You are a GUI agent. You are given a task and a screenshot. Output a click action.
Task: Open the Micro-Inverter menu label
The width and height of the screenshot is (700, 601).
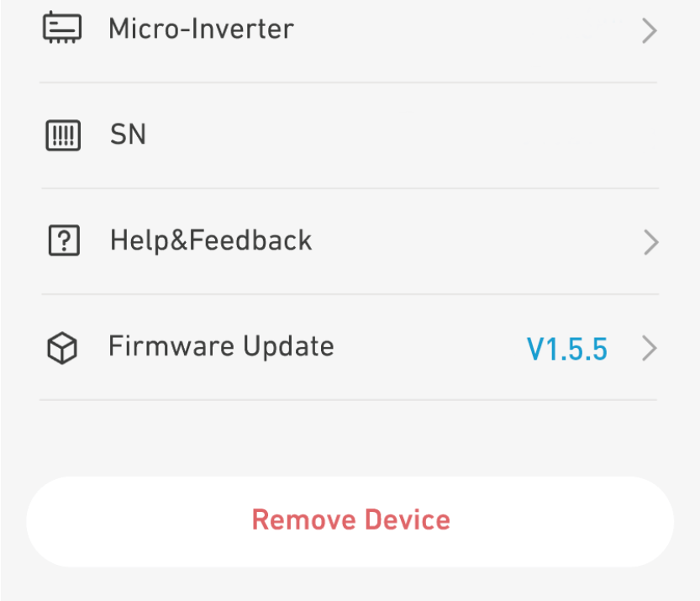[201, 29]
